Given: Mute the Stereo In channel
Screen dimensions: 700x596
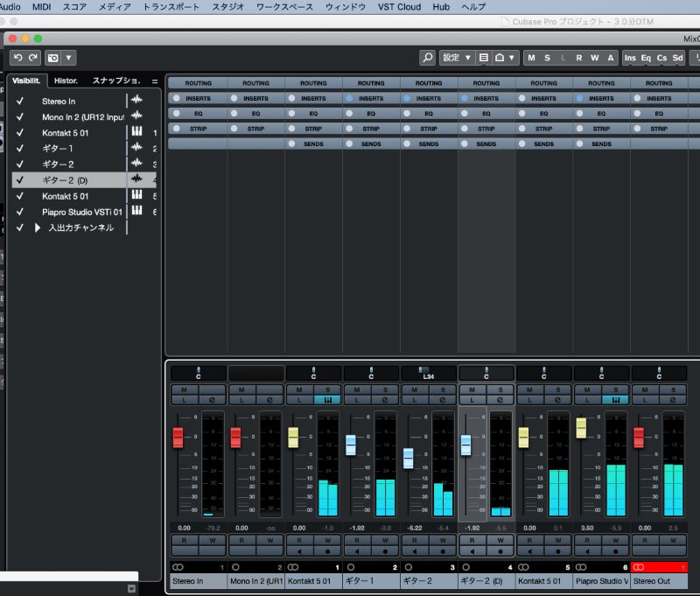Looking at the screenshot, I should pos(185,389).
